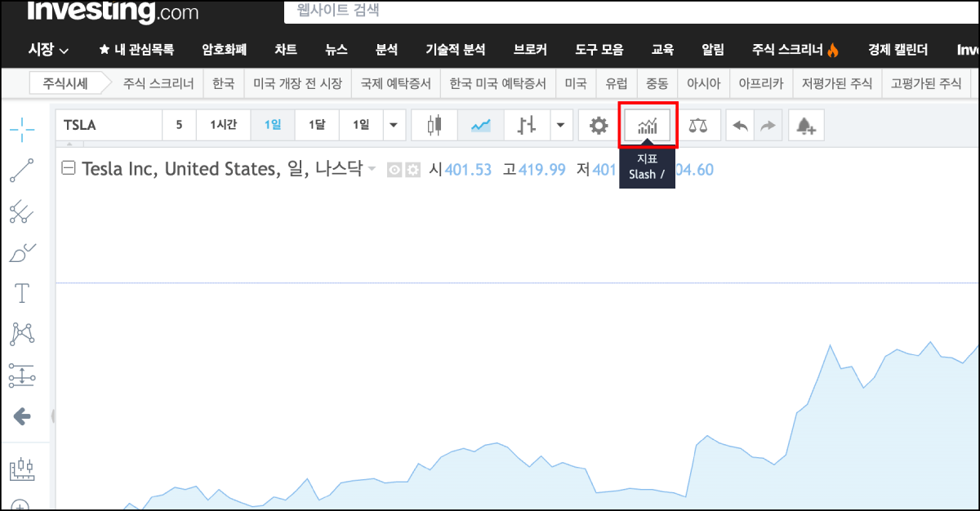The image size is (980, 511).
Task: Open 주식 스크리너 in sub navigation
Action: coord(158,83)
